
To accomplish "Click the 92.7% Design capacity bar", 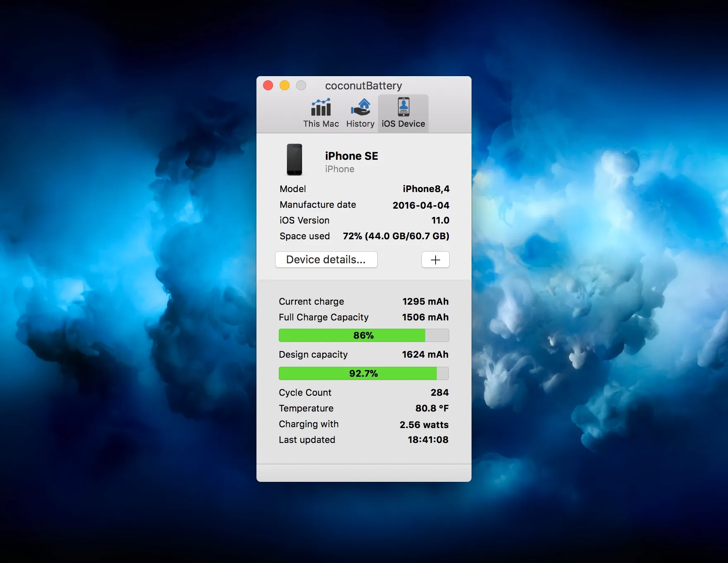I will (x=363, y=373).
